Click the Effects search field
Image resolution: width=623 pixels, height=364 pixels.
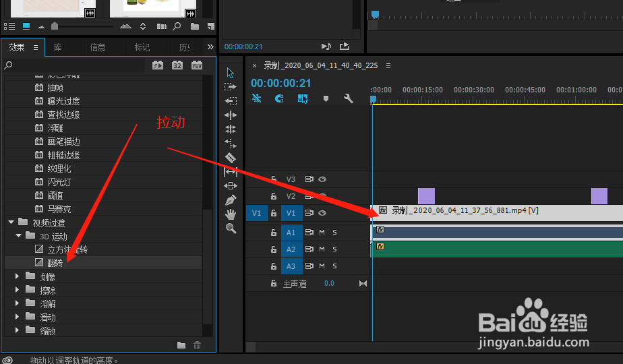pyautogui.click(x=80, y=65)
